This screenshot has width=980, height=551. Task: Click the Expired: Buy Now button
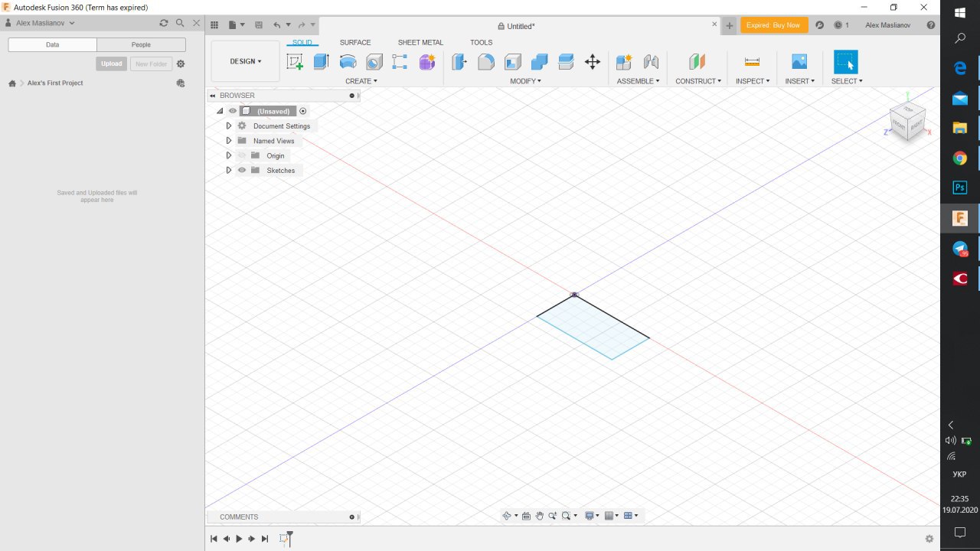[x=774, y=25]
